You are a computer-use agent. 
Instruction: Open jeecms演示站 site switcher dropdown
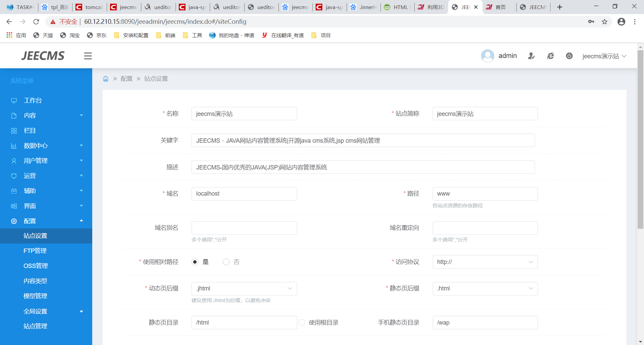604,56
